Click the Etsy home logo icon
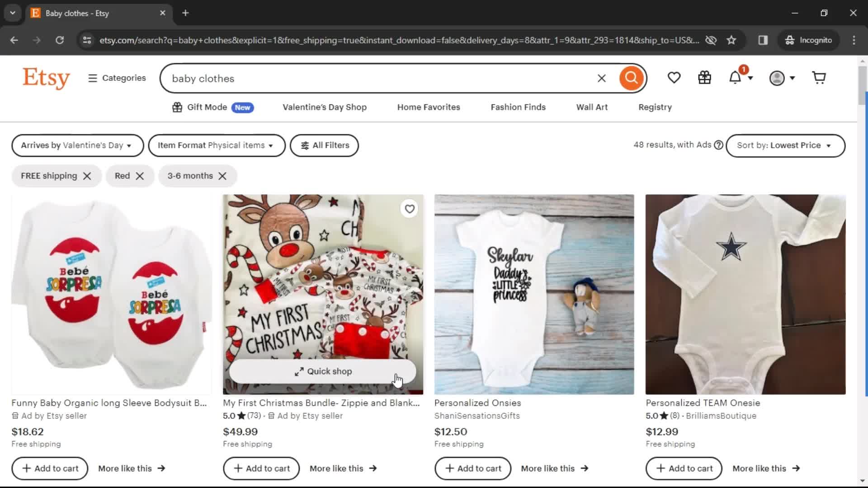 [x=47, y=78]
